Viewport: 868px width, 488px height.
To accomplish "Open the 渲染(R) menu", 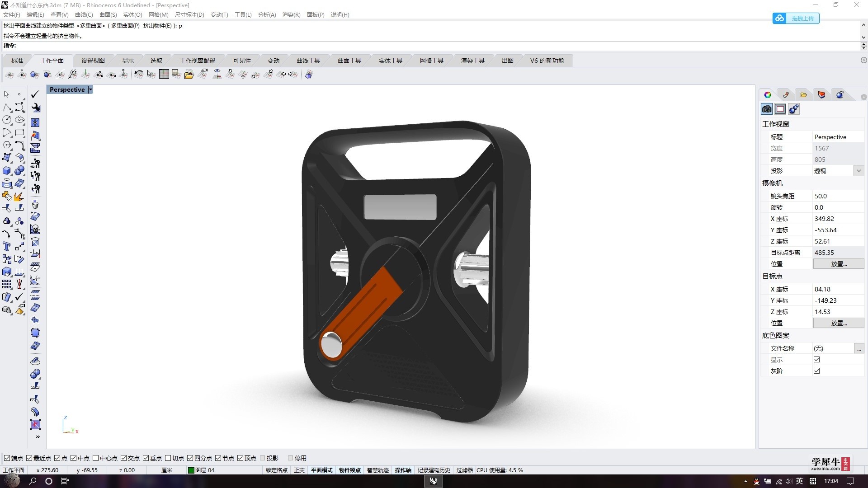I will [291, 15].
